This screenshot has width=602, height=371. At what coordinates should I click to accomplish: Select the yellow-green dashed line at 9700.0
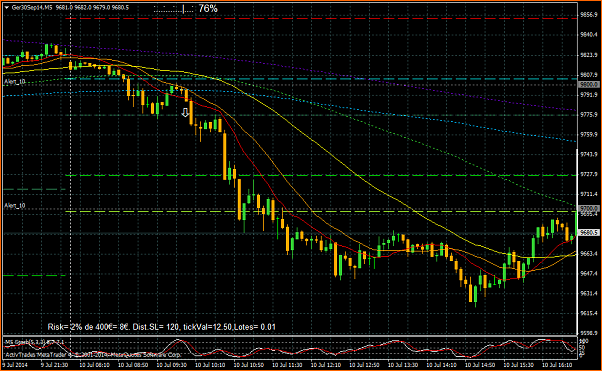(321, 211)
